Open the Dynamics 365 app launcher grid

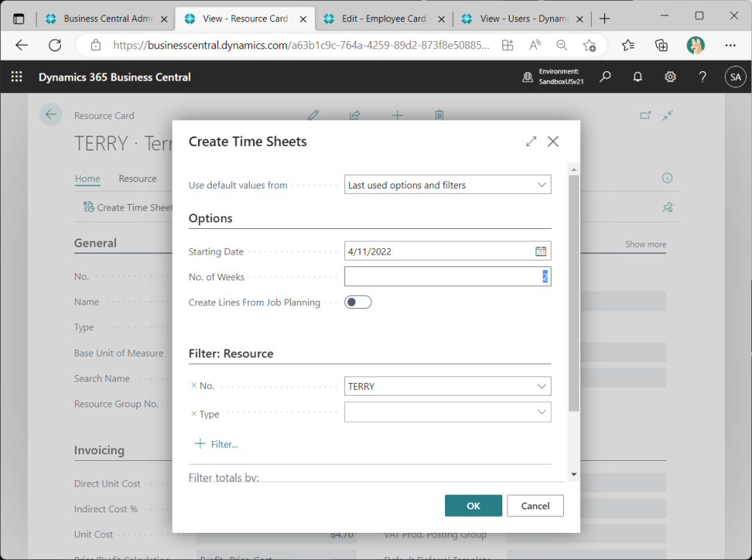pos(16,77)
